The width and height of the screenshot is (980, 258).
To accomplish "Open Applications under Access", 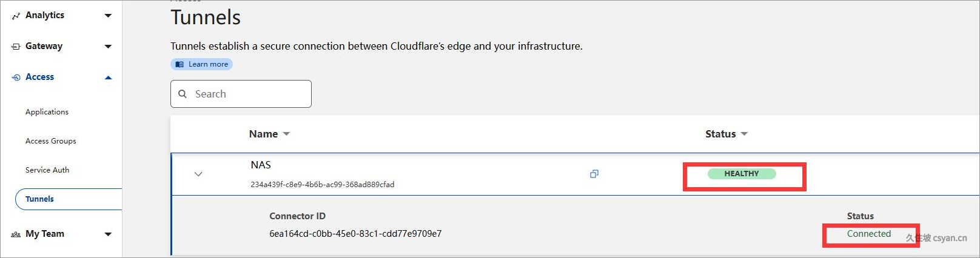I will pyautogui.click(x=47, y=112).
